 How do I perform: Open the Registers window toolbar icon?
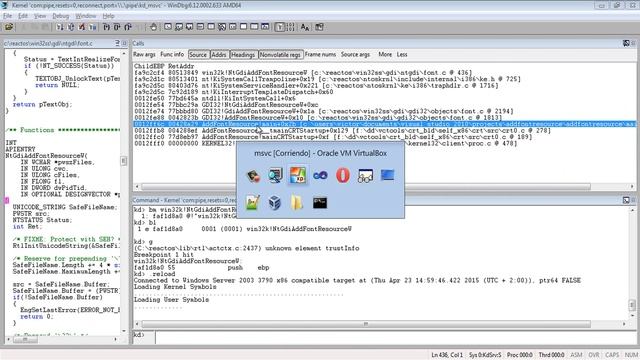tap(200, 27)
